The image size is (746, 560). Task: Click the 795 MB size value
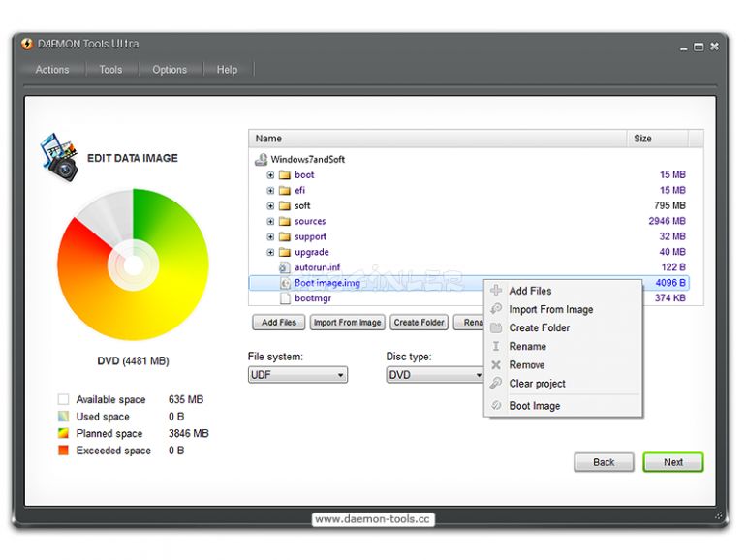[669, 206]
